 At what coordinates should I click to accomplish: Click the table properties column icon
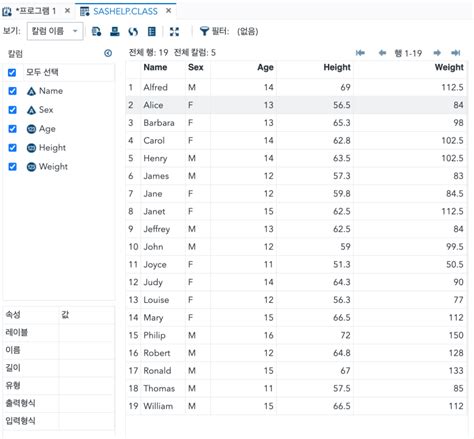click(152, 32)
